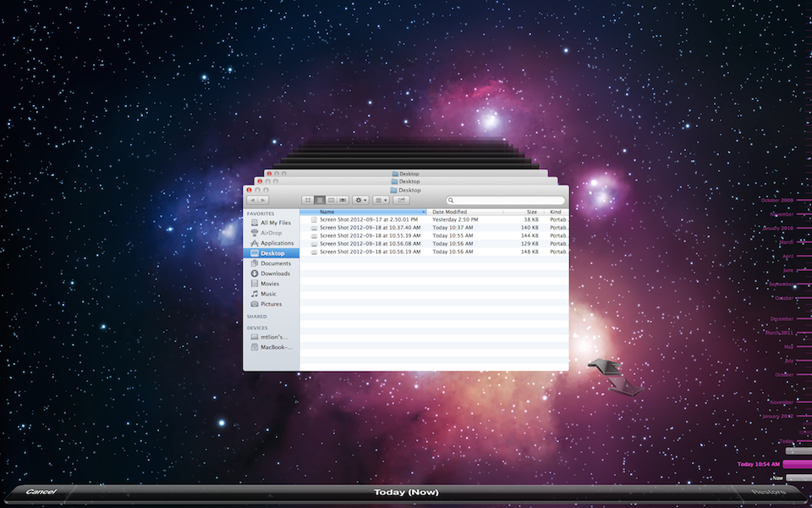812x508 pixels.
Task: Select Desktop in sidebar
Action: click(271, 253)
